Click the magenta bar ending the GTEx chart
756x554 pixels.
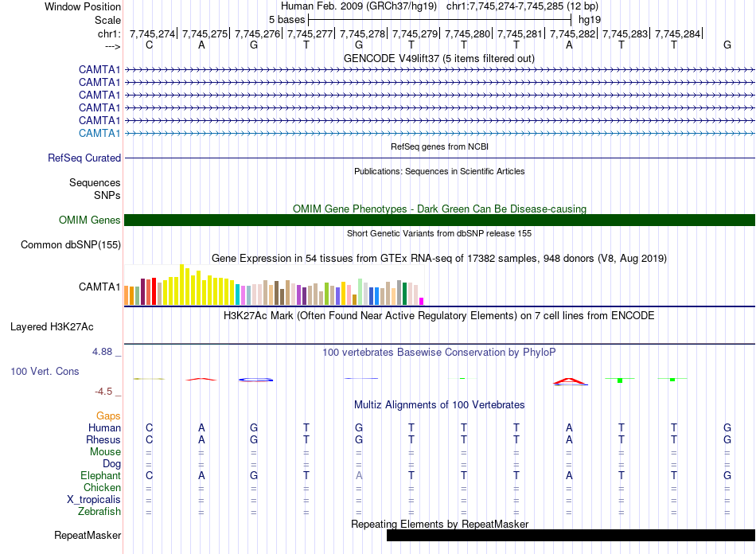(x=422, y=302)
